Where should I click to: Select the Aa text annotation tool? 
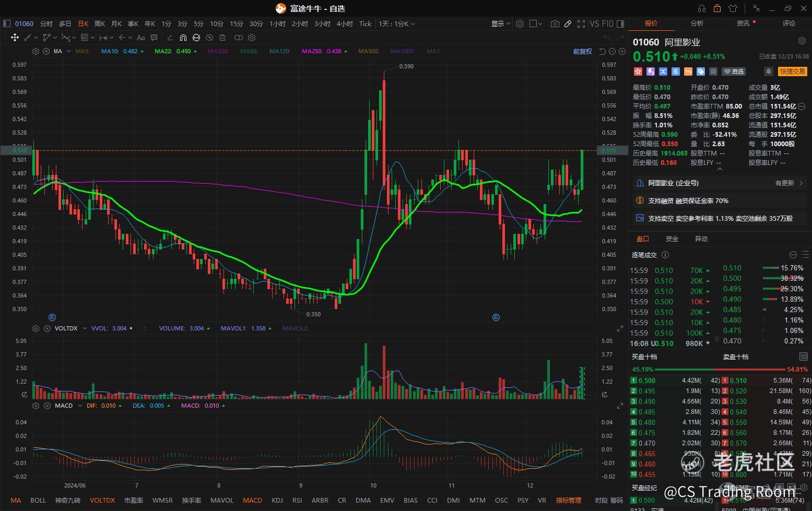point(140,38)
